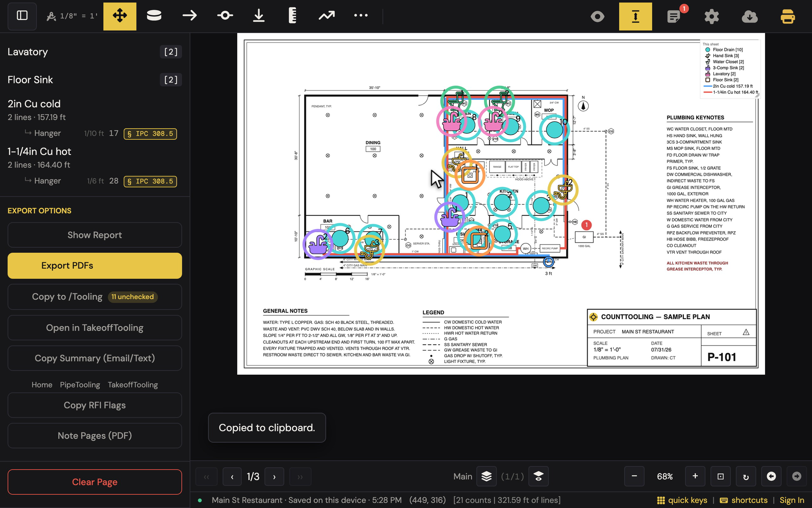Select the polyline trend tool
Screen dimensions: 812x508
click(326, 16)
